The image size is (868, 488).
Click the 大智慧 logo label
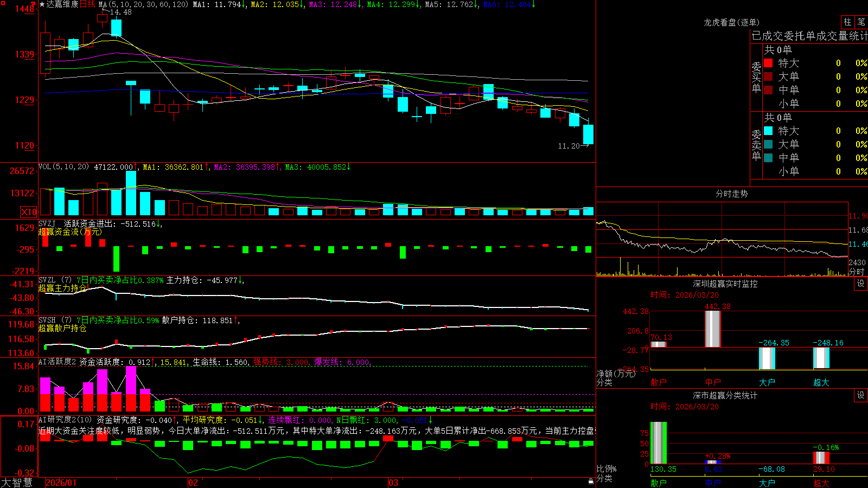(x=17, y=483)
